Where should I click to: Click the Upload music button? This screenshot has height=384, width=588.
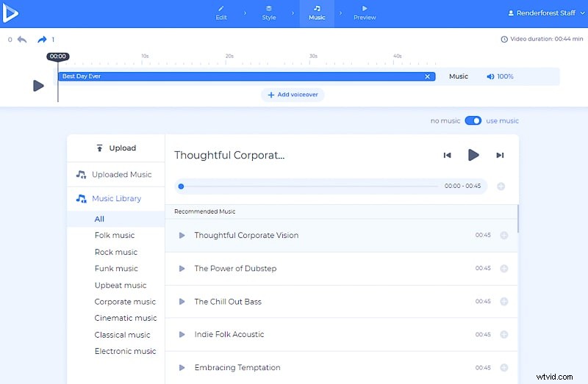(116, 148)
